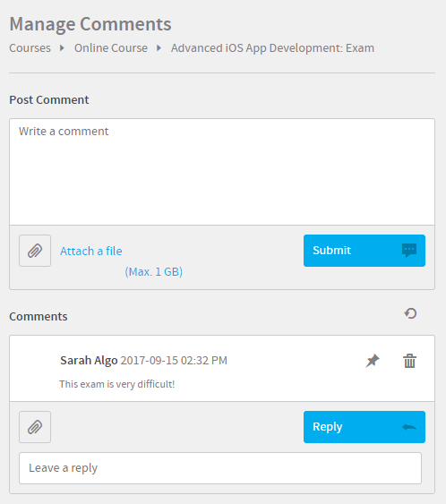Refresh comments with the circular arrow icon
The width and height of the screenshot is (446, 504).
tap(411, 313)
